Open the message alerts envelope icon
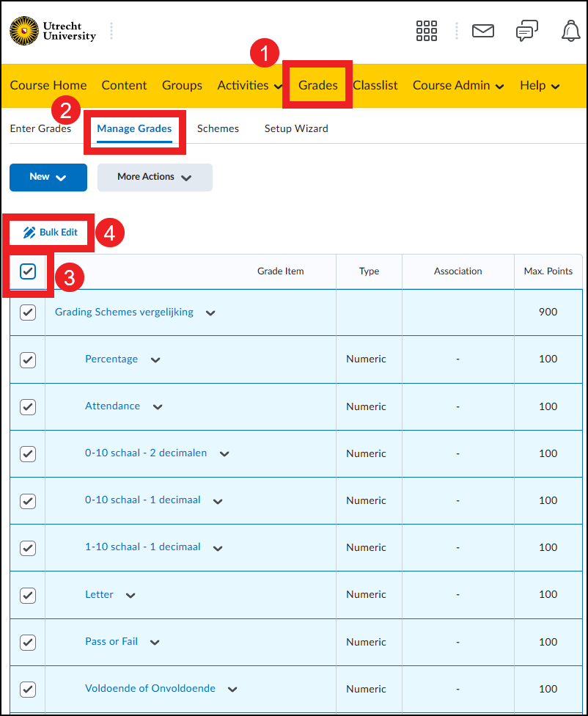 [482, 31]
